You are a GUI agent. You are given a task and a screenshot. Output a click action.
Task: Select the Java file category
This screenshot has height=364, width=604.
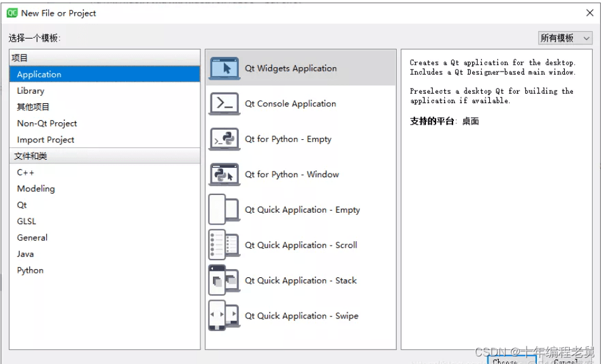105,254
